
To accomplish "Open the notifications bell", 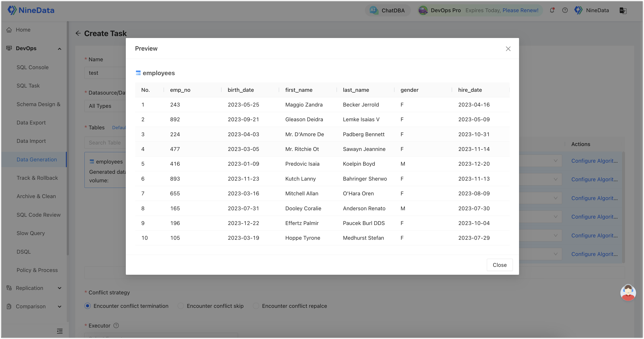I will (x=552, y=10).
